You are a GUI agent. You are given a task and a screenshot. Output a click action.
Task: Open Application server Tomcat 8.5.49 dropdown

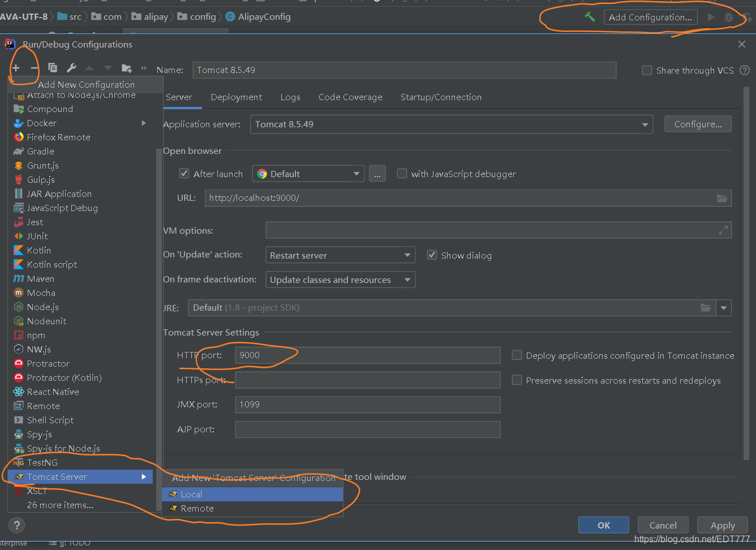[x=452, y=124]
